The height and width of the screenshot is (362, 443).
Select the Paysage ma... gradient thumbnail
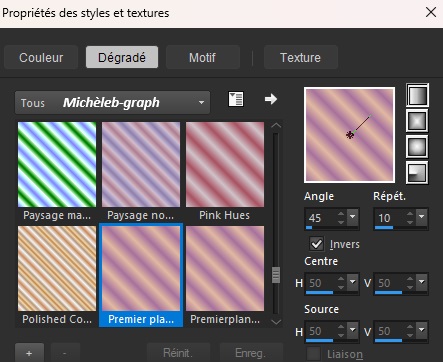tap(57, 164)
